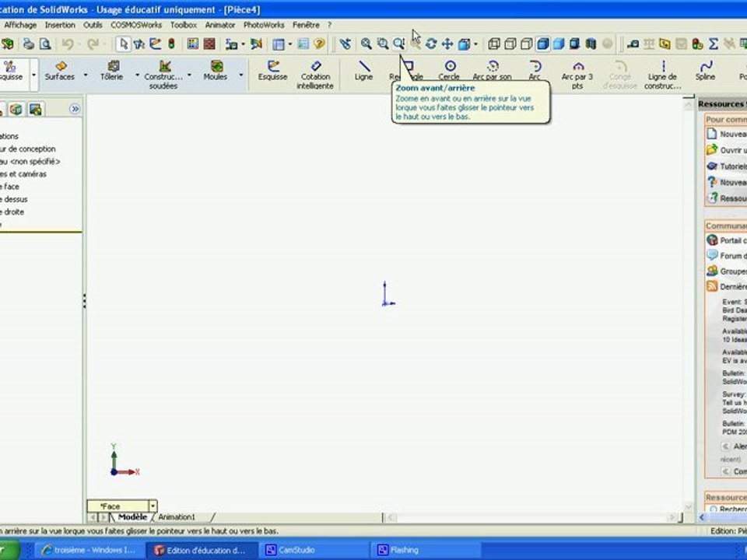747x560 pixels.
Task: Click the Edit Color palette icon
Action: click(192, 44)
